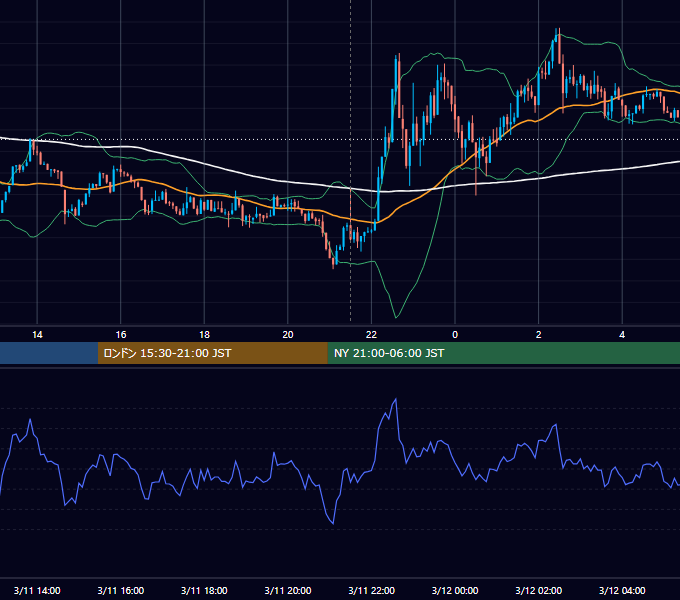
Task: Click the London 15:30-21:00 JST session band
Action: pyautogui.click(x=212, y=353)
